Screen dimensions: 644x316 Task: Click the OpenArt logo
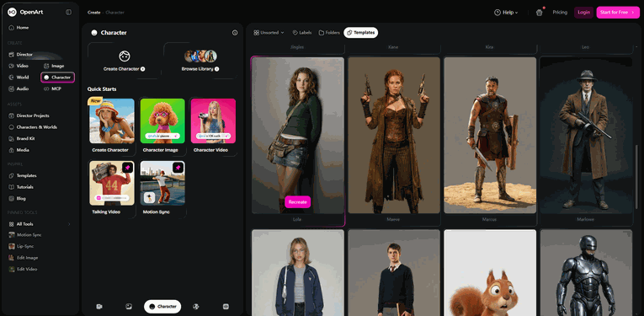25,12
